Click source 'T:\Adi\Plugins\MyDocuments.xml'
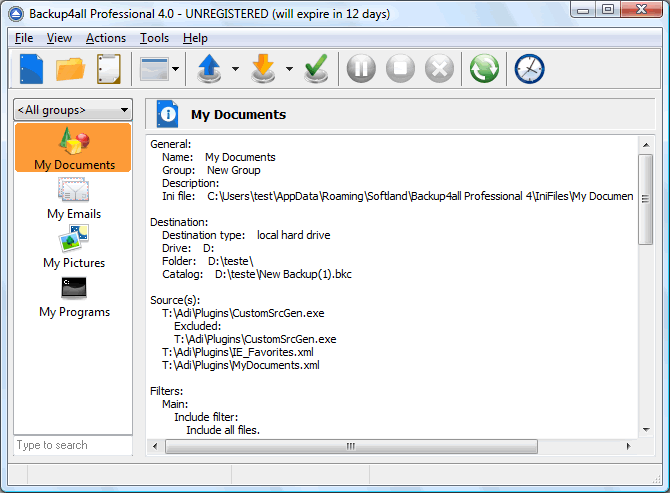670x493 pixels. click(x=241, y=365)
